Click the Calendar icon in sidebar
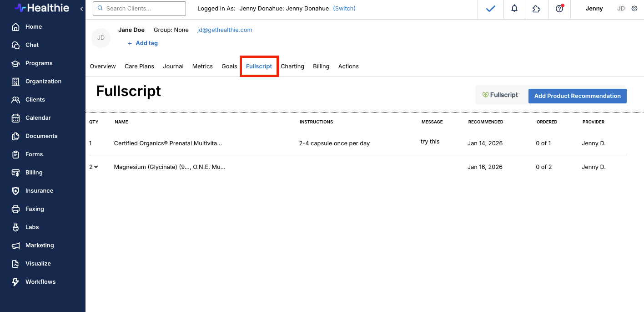The width and height of the screenshot is (644, 312). click(x=15, y=118)
